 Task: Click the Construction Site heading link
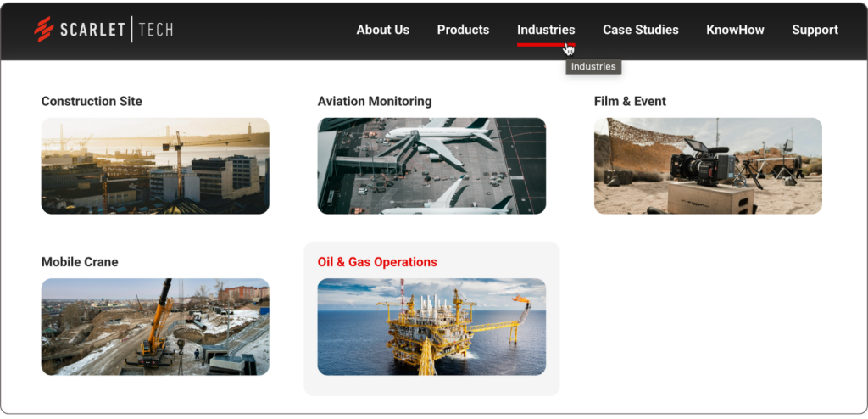coord(92,101)
